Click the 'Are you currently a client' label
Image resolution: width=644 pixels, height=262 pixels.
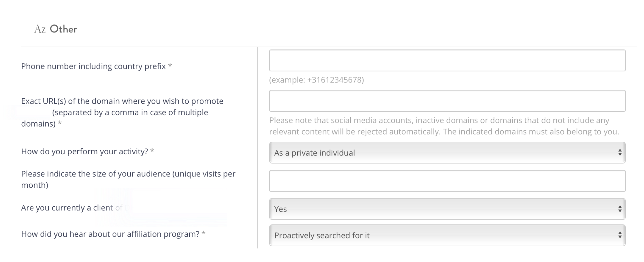point(71,208)
